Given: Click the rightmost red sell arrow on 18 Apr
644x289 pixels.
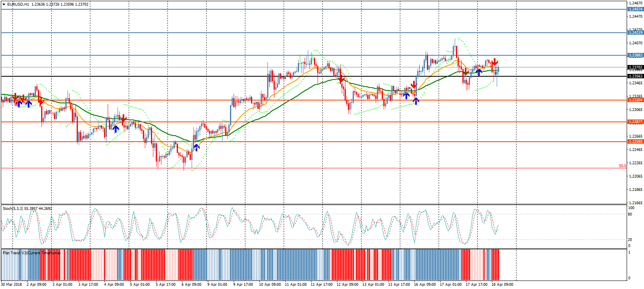Looking at the screenshot, I should [x=494, y=63].
